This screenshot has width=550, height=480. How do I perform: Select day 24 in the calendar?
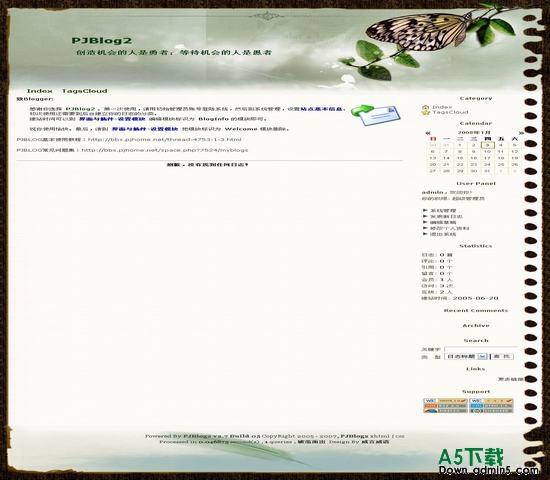(488, 165)
